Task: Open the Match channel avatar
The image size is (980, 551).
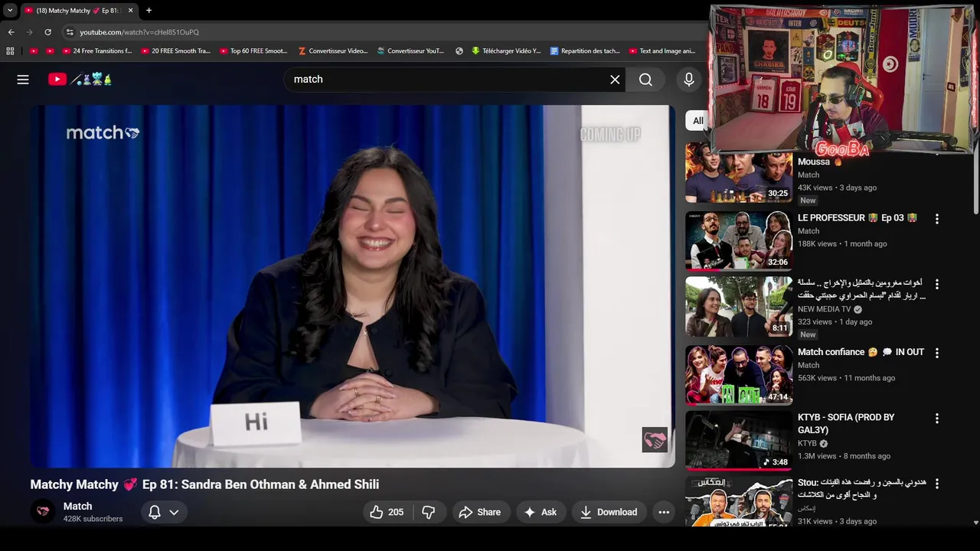Action: 43,511
